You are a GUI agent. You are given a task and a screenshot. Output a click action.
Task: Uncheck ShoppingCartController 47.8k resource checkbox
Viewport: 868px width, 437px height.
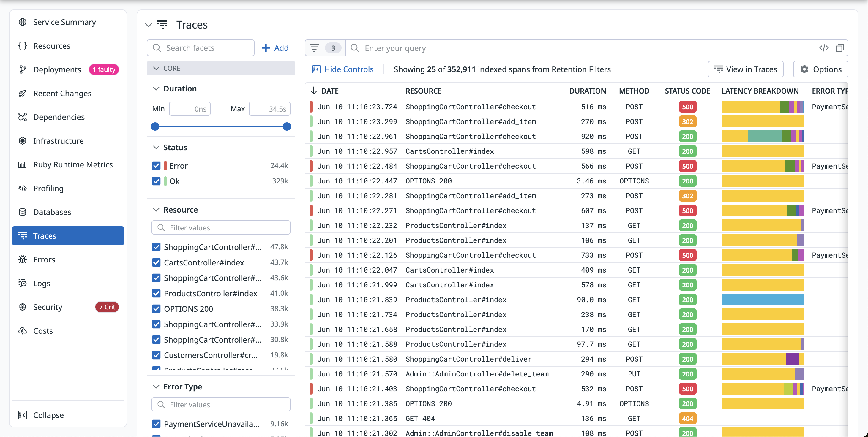tap(156, 247)
